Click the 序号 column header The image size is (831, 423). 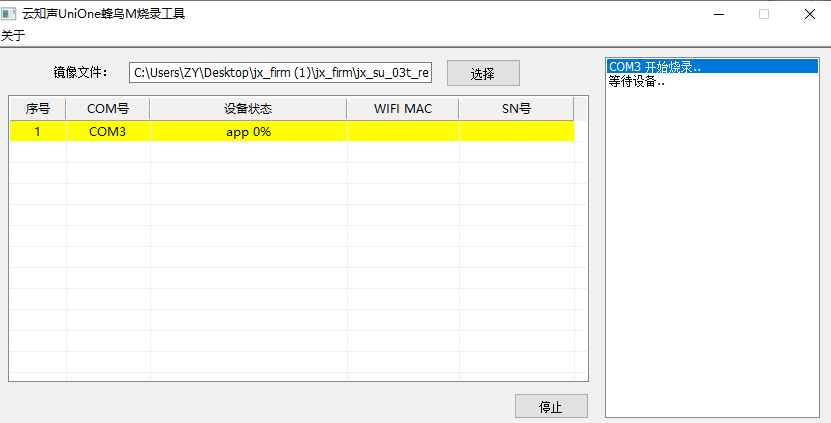click(38, 108)
